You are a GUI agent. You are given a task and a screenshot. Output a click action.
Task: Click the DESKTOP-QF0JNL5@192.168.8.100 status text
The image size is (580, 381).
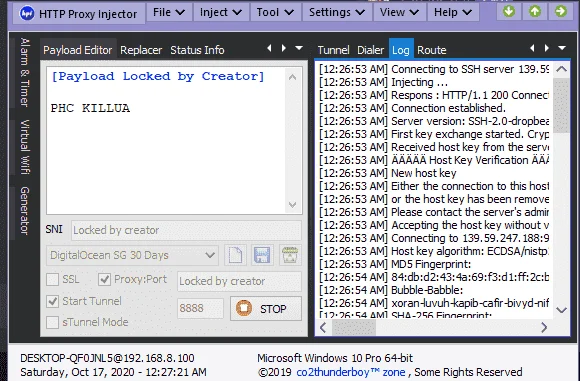[107, 358]
